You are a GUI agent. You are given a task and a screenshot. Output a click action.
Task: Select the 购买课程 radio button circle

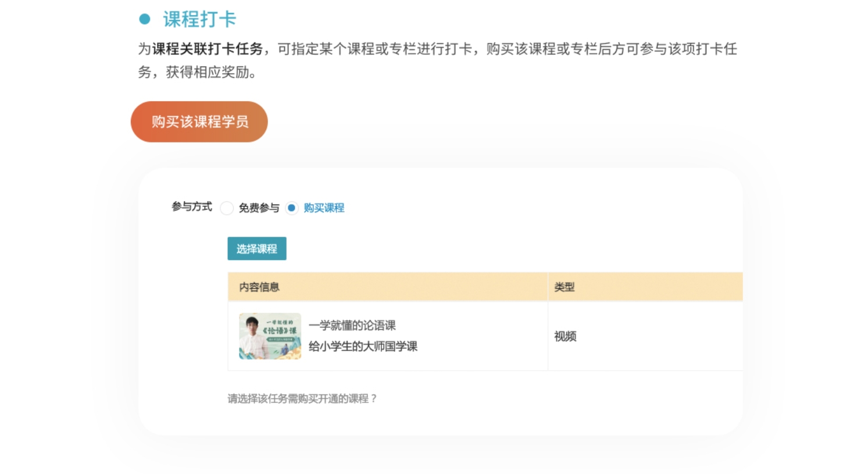click(292, 208)
